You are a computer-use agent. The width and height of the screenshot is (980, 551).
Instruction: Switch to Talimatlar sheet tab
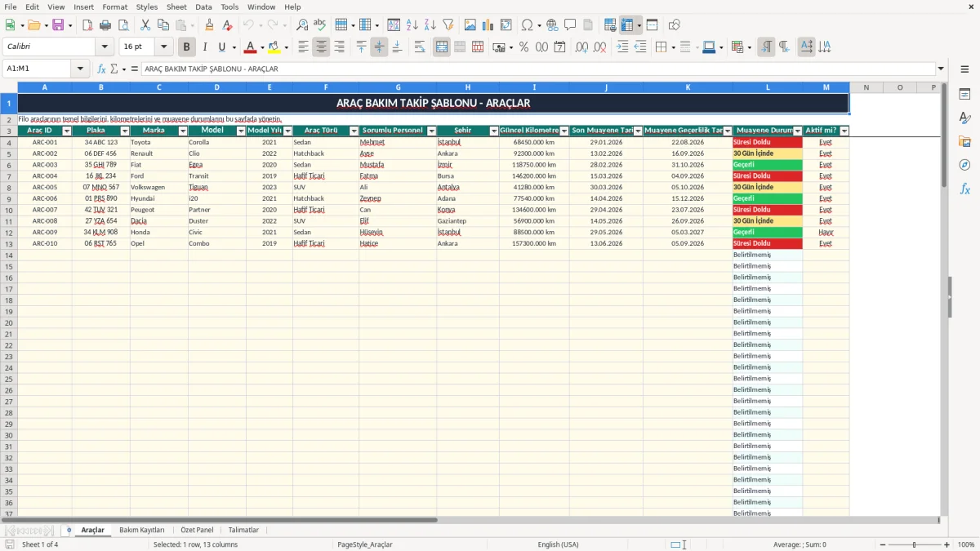243,530
